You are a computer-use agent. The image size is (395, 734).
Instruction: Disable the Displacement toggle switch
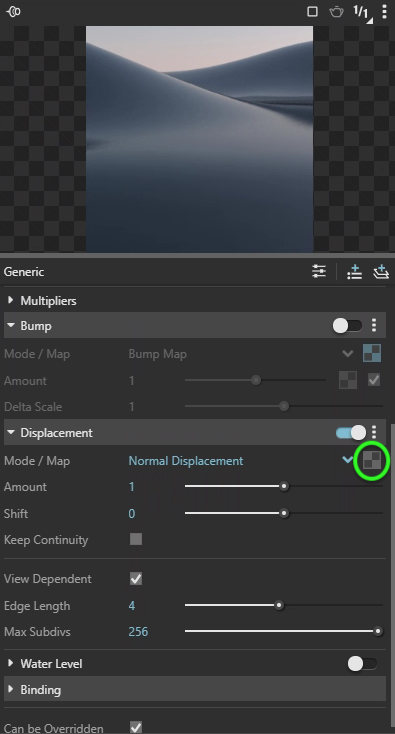(x=351, y=433)
